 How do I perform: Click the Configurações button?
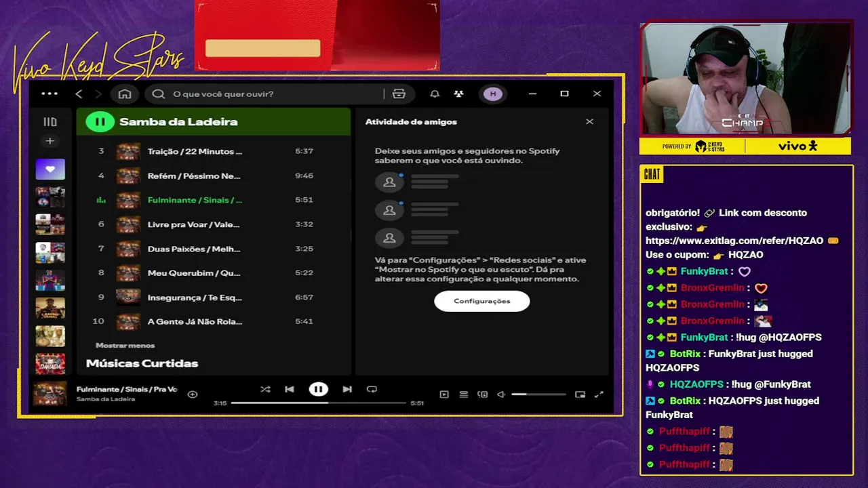[482, 301]
